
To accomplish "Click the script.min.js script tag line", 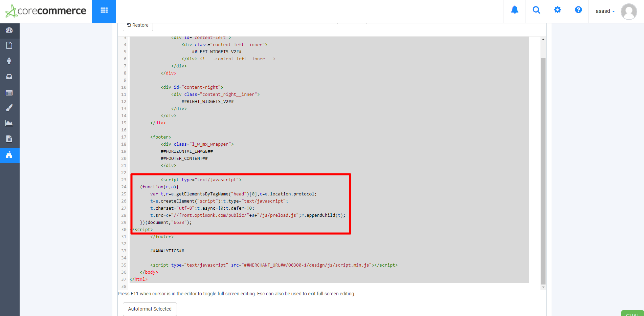I will (x=274, y=265).
